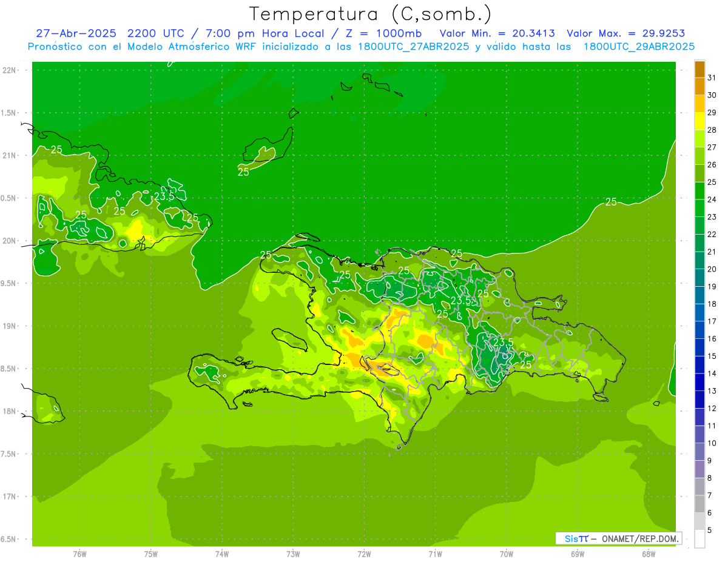The image size is (728, 562).
Task: Pick the color bar swatch between 29 and 30
Action: point(699,104)
